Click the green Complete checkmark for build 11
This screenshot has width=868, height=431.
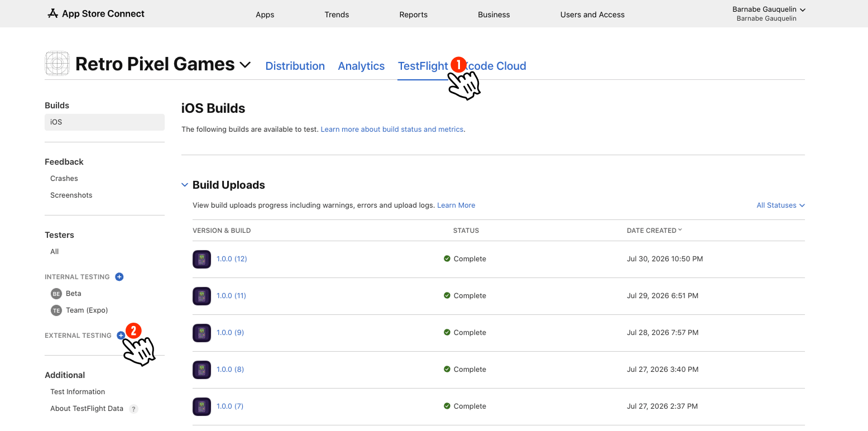(x=447, y=296)
